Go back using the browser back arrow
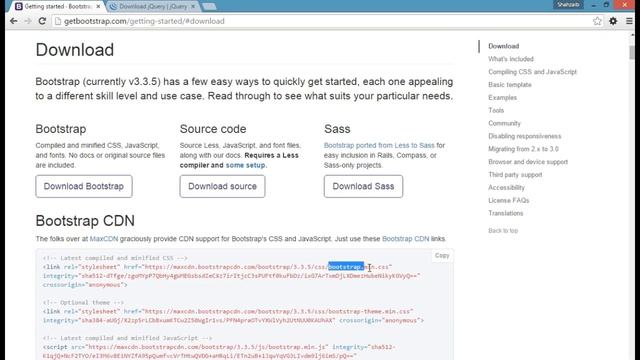This screenshot has width=640, height=360. pyautogui.click(x=13, y=21)
